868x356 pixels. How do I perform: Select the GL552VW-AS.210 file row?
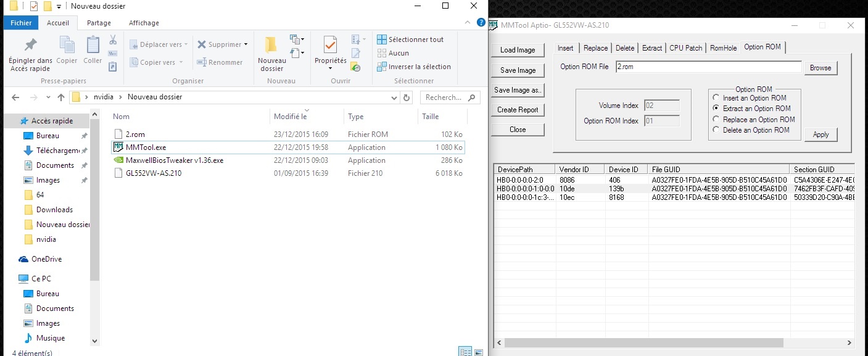pos(288,173)
